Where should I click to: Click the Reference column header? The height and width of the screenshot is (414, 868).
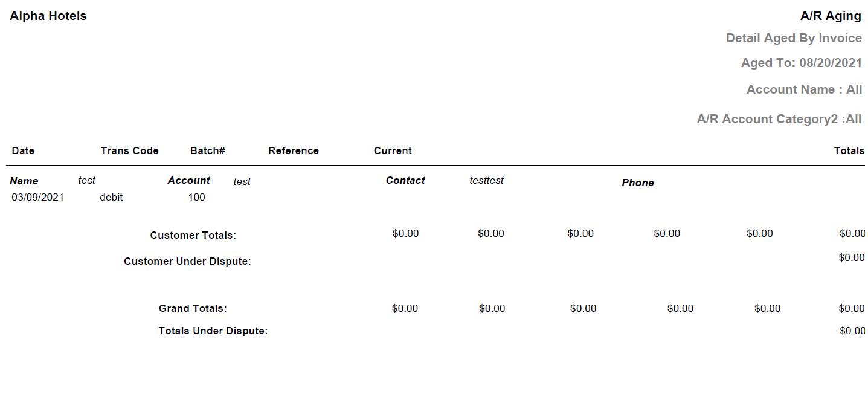tap(294, 151)
